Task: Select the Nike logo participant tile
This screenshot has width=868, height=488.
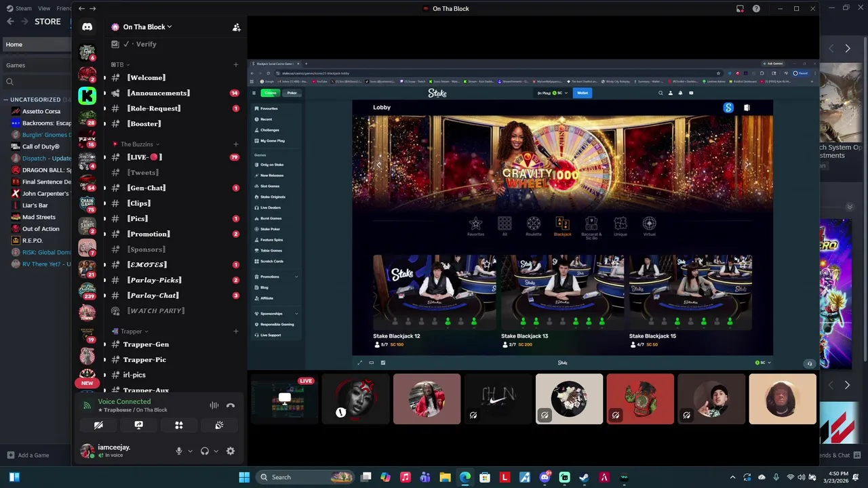Action: tap(498, 399)
